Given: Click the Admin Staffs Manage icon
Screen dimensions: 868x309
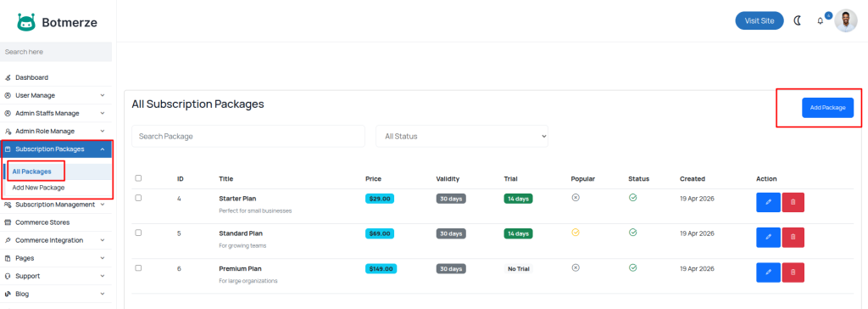Looking at the screenshot, I should tap(8, 113).
